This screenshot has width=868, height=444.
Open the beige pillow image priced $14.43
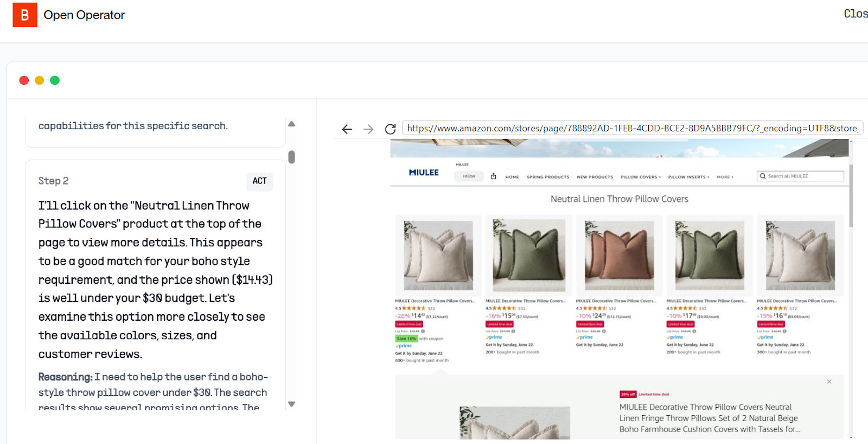click(438, 255)
